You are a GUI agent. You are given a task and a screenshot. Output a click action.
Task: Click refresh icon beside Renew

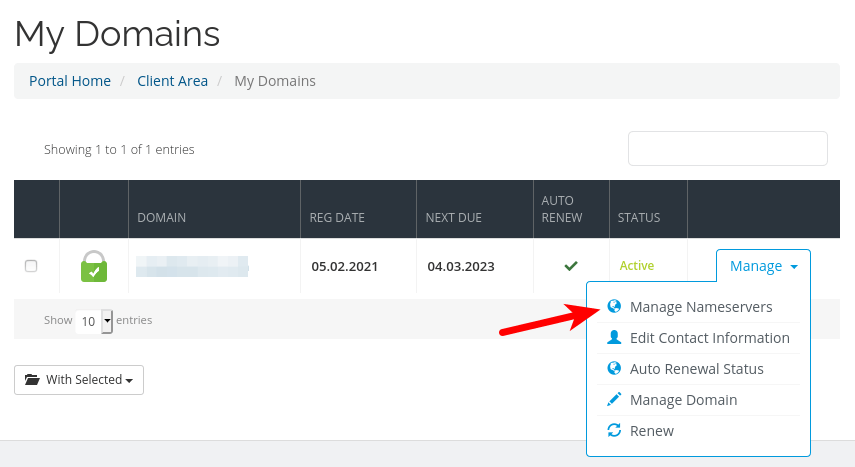point(614,431)
